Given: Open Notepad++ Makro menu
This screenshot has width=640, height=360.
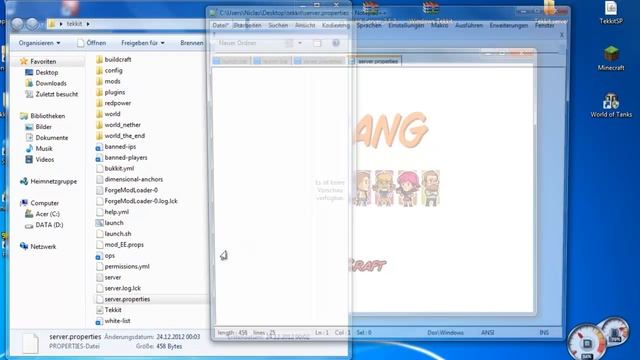Looking at the screenshot, I should (x=440, y=25).
